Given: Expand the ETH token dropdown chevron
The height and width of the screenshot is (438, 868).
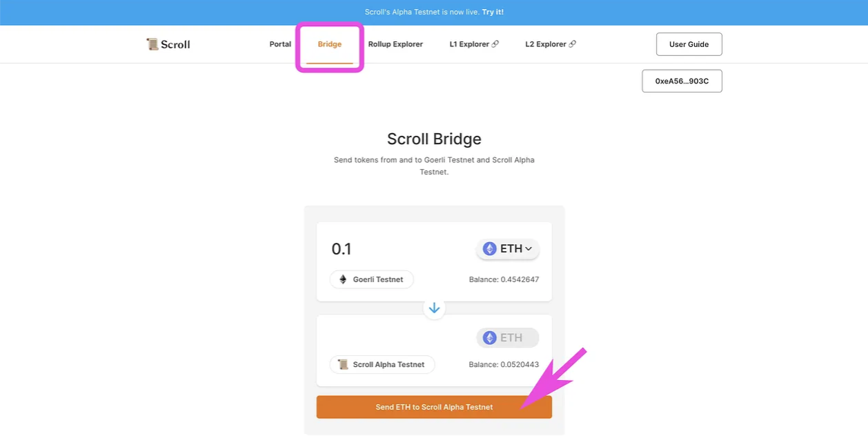Looking at the screenshot, I should [529, 249].
